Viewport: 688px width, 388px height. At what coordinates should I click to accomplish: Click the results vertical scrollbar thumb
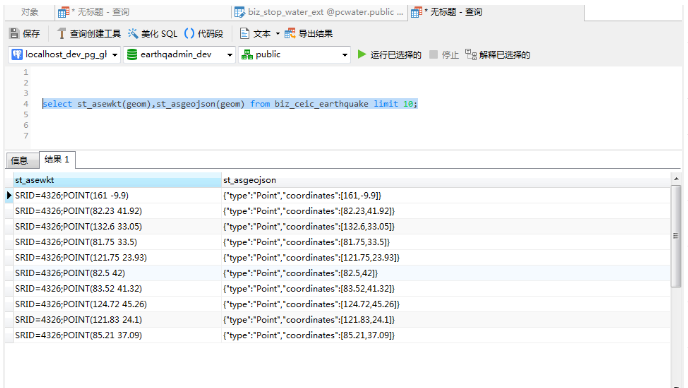676,236
